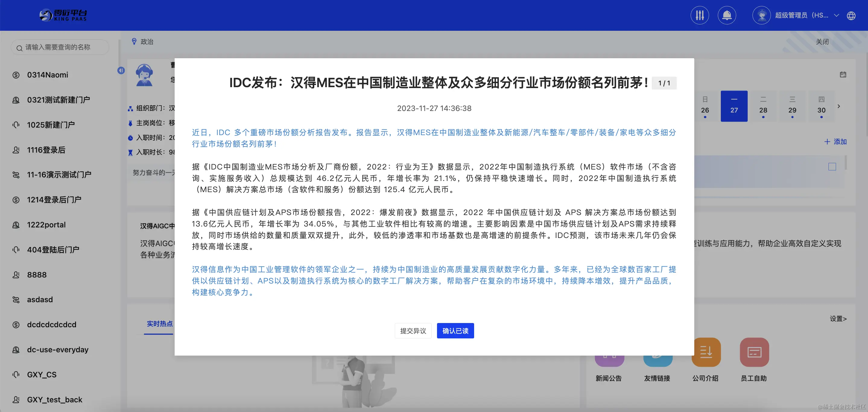Select the 实时热点 tab

coord(159,324)
